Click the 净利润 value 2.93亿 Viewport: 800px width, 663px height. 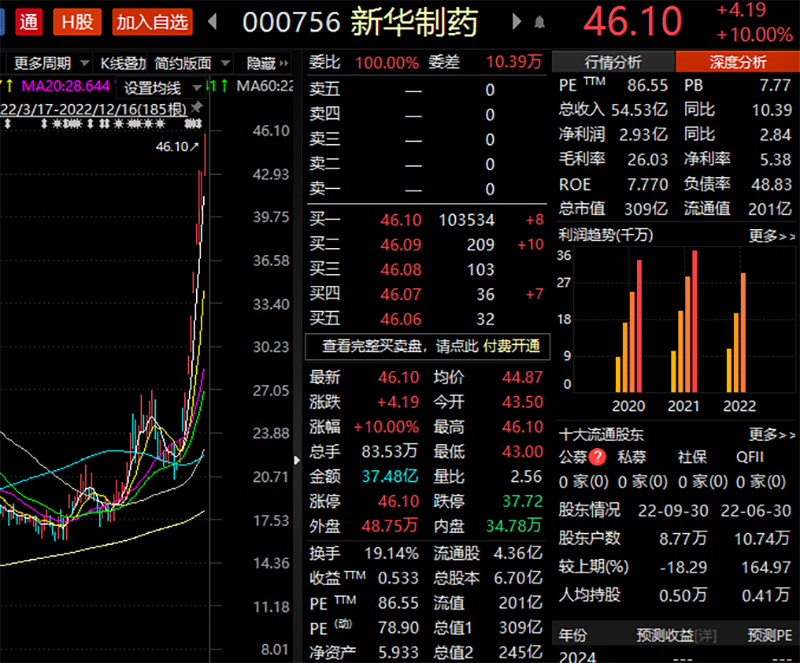click(643, 134)
